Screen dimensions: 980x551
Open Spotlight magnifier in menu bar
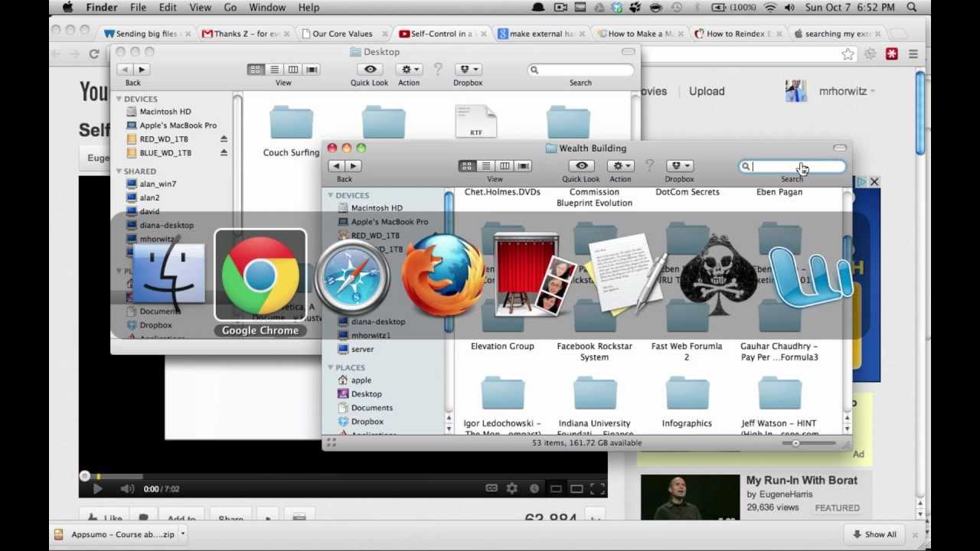point(912,8)
